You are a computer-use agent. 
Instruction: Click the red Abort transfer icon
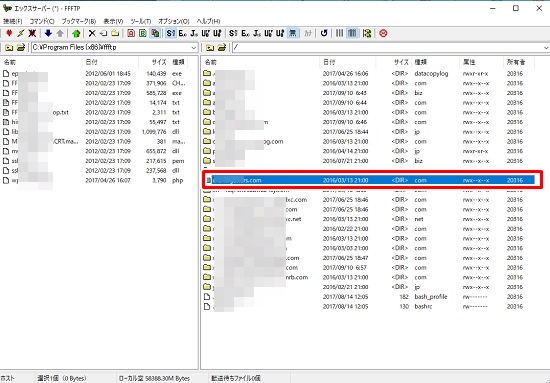tap(383, 33)
